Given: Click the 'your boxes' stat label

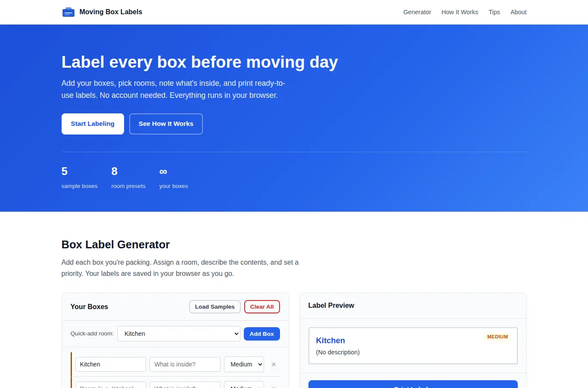Looking at the screenshot, I should pos(174,186).
